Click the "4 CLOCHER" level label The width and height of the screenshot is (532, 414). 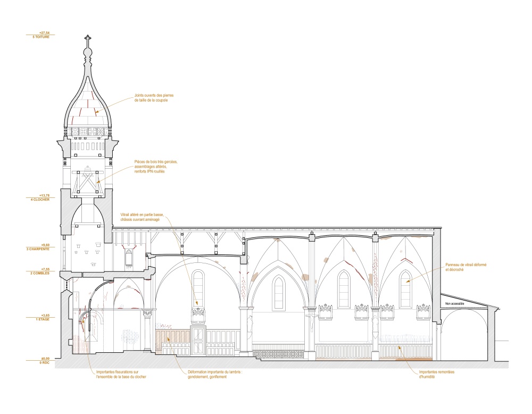point(40,200)
